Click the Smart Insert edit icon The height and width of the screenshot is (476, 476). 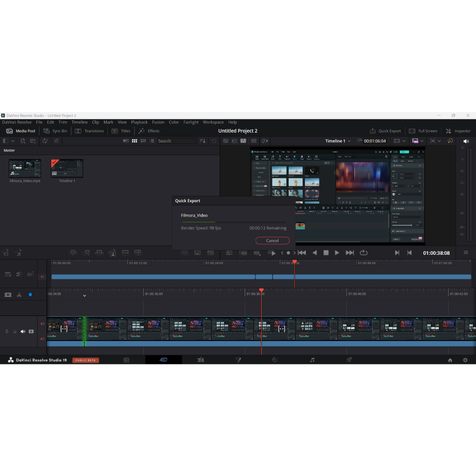coord(73,252)
